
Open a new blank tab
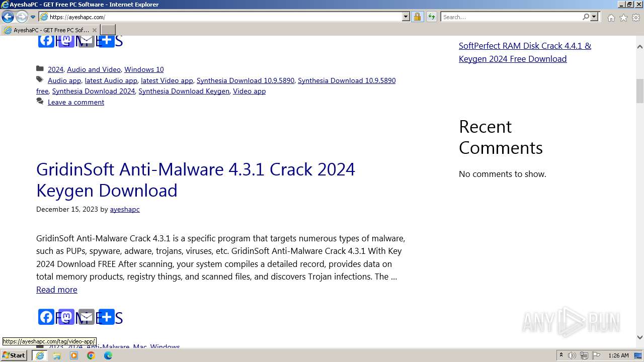pyautogui.click(x=108, y=30)
